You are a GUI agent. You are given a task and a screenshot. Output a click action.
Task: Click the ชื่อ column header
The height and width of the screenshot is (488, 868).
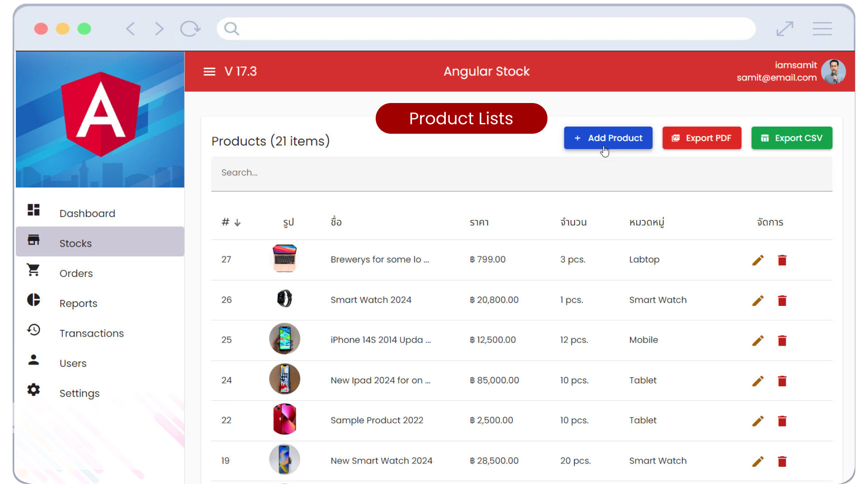[336, 221]
